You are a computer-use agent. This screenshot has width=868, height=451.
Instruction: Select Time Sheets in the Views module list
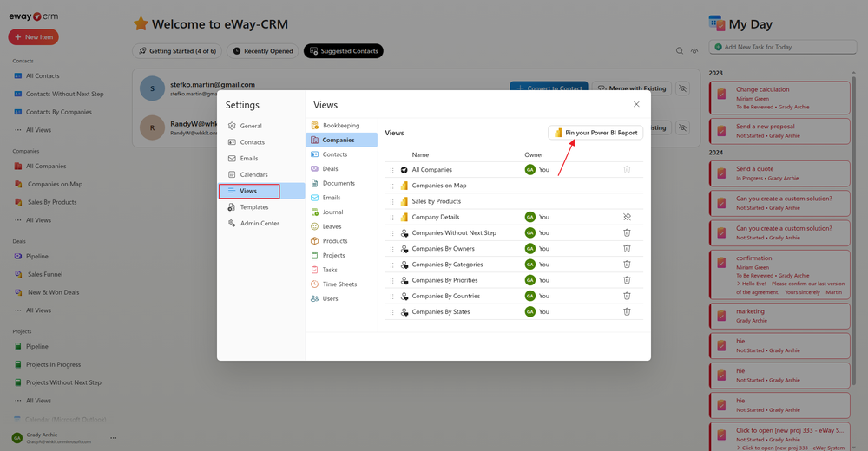pyautogui.click(x=341, y=284)
